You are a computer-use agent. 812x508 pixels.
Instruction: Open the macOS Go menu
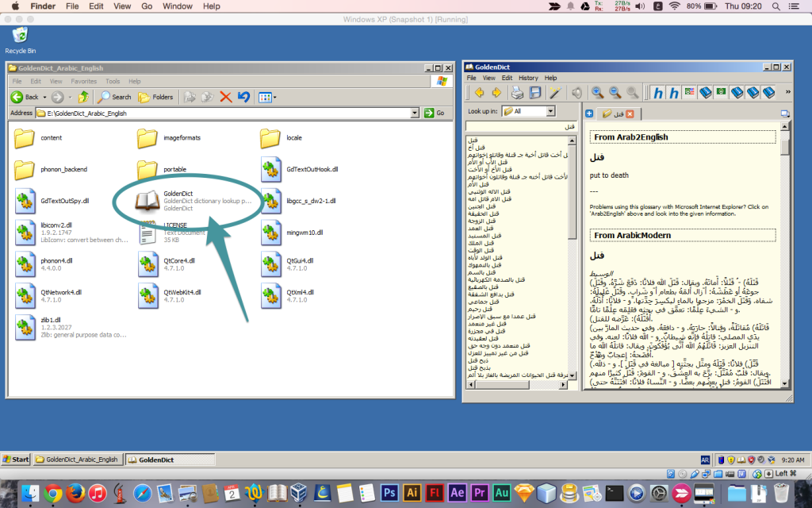click(147, 6)
